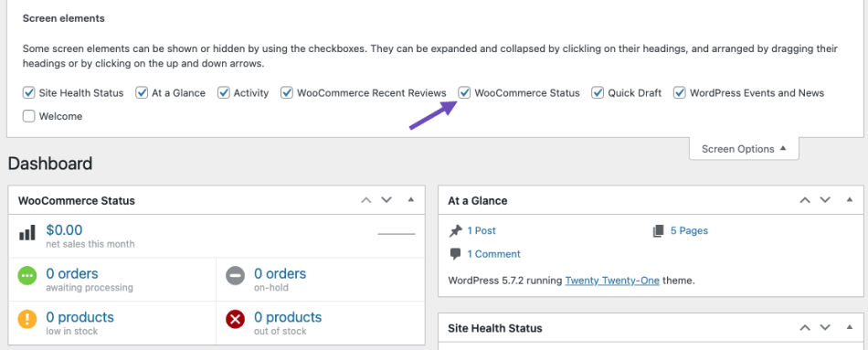Click the pushpin icon beside 1 Post

pyautogui.click(x=456, y=231)
